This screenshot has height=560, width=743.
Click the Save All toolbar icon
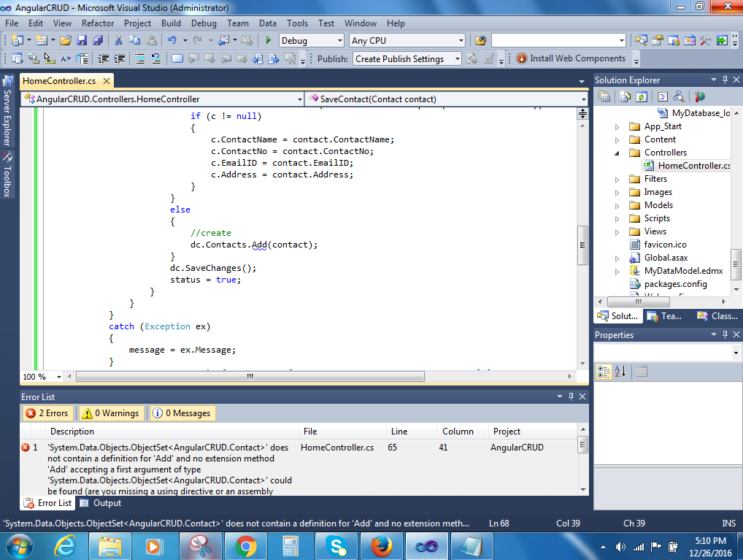click(x=98, y=40)
